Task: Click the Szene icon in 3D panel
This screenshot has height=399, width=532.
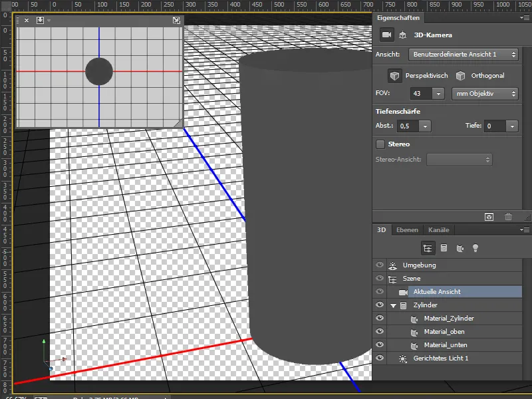Action: coord(392,279)
